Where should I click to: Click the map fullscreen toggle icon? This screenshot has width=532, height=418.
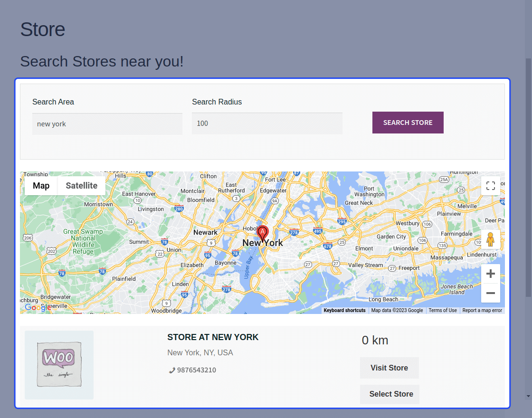pos(491,186)
